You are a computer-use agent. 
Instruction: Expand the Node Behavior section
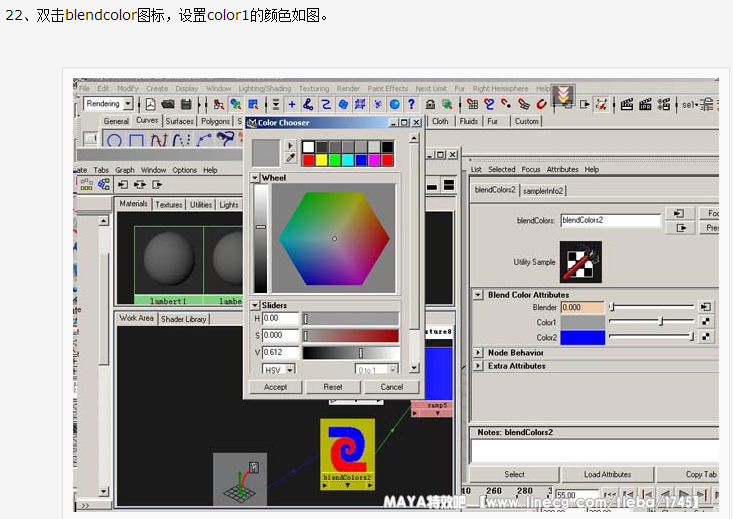(478, 353)
